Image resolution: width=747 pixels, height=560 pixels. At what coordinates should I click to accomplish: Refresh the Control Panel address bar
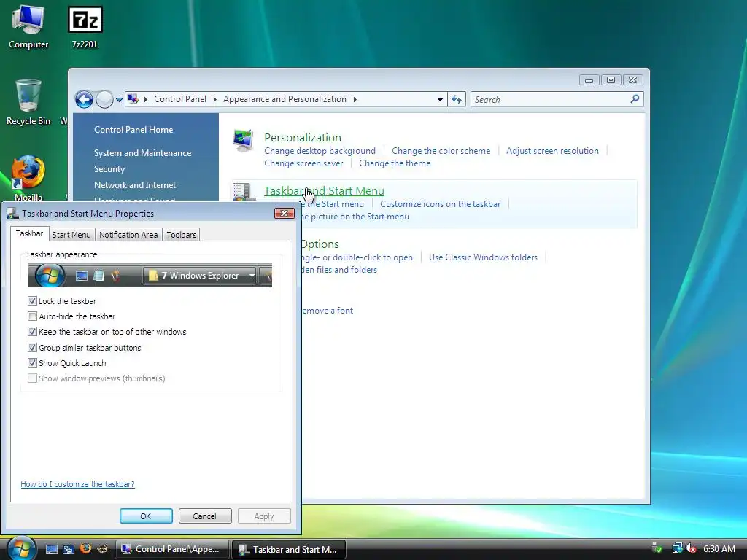tap(457, 99)
